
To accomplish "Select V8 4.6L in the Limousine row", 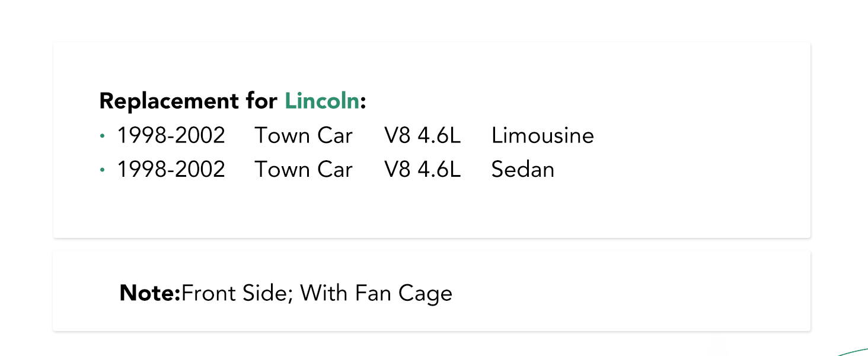I will pyautogui.click(x=422, y=136).
